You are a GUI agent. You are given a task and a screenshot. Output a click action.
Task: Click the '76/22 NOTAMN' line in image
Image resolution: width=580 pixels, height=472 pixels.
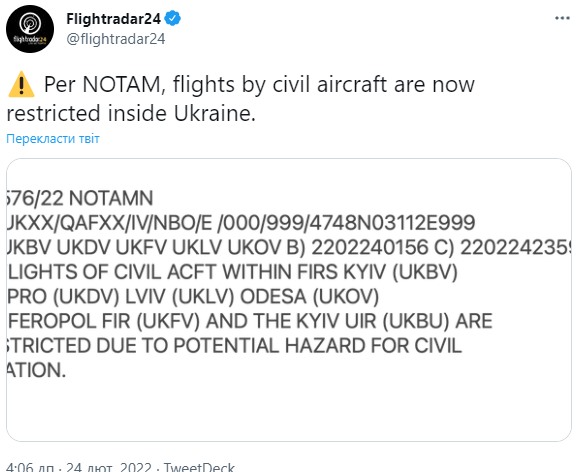80,198
